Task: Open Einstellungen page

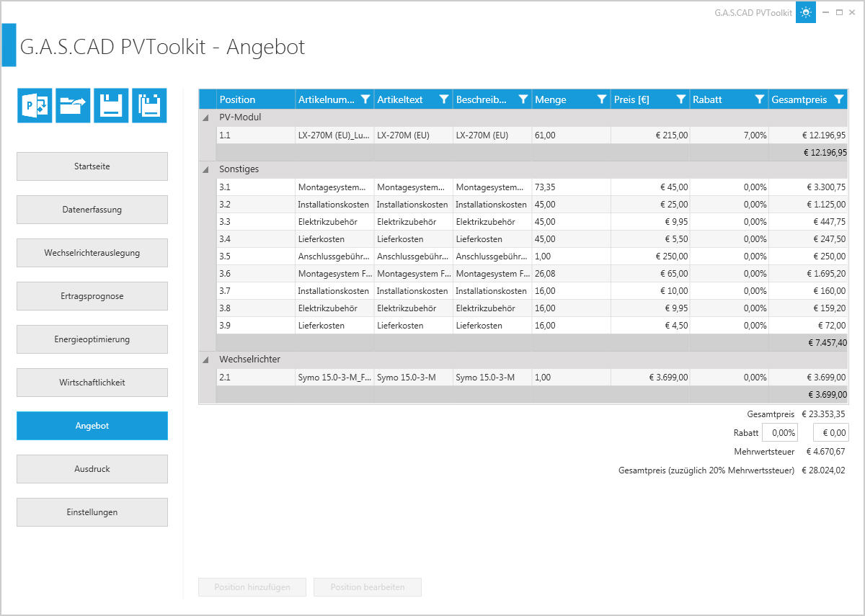Action: (x=92, y=512)
